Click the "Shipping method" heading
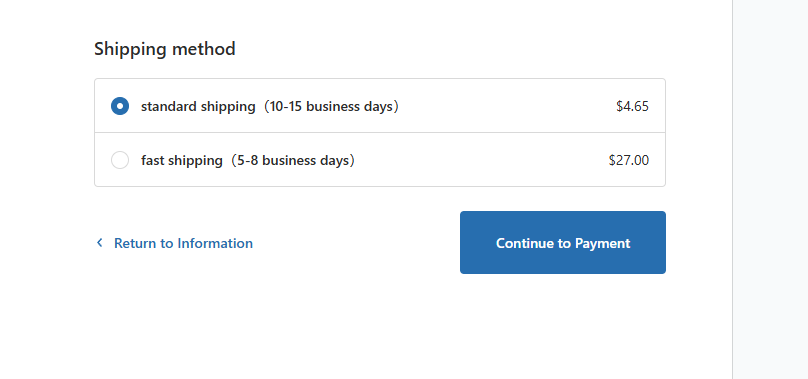 (165, 49)
